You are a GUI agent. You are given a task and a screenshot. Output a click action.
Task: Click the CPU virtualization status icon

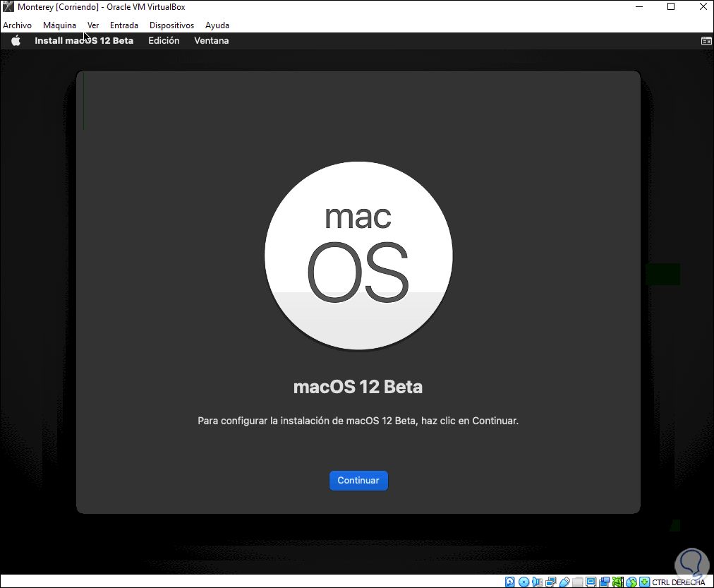[x=617, y=582]
